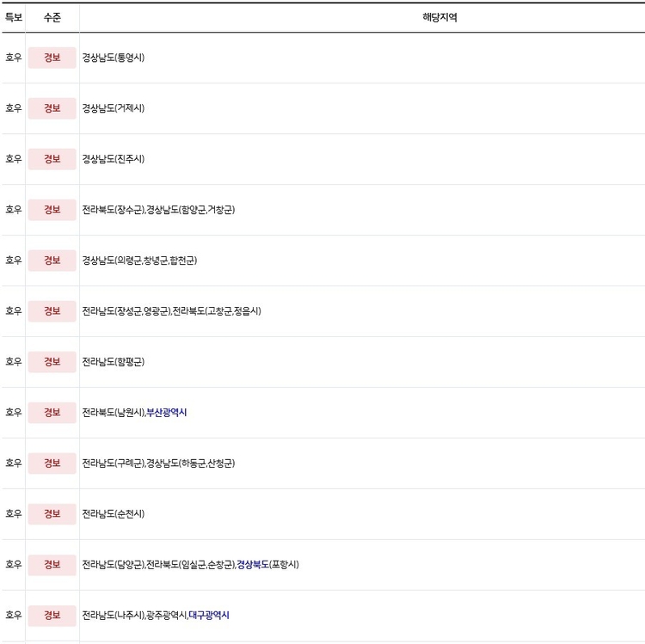Open the 대구광역시 link
The image size is (645, 644).
209,616
